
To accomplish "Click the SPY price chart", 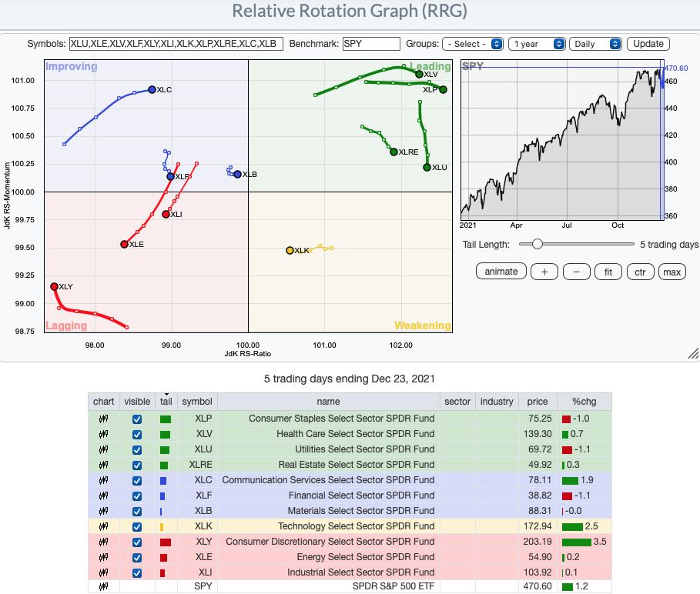I will [562, 140].
